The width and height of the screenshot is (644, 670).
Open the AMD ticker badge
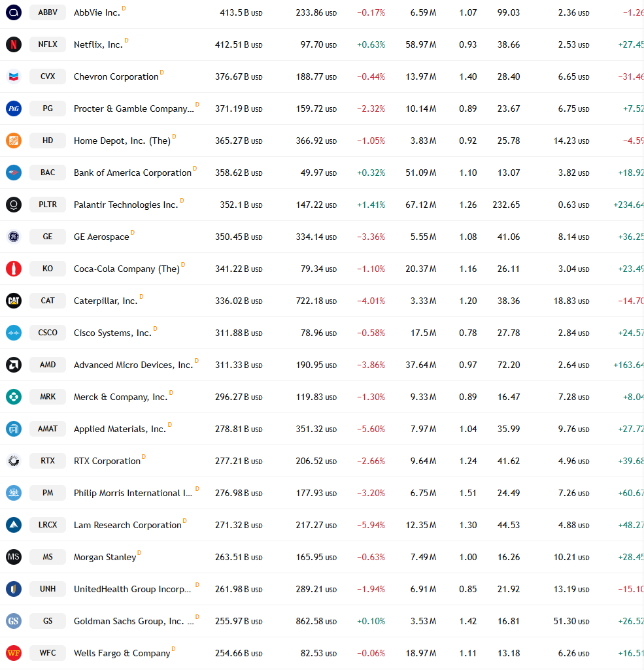tap(48, 365)
